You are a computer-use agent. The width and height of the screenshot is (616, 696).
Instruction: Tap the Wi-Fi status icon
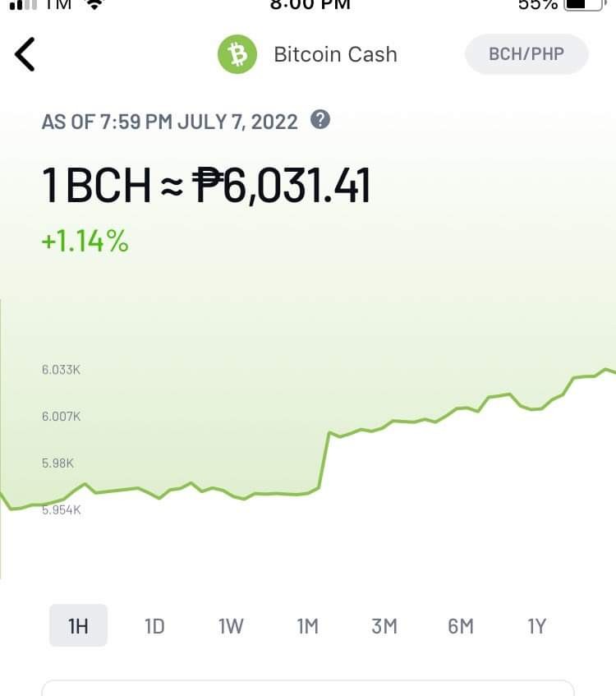pyautogui.click(x=94, y=4)
